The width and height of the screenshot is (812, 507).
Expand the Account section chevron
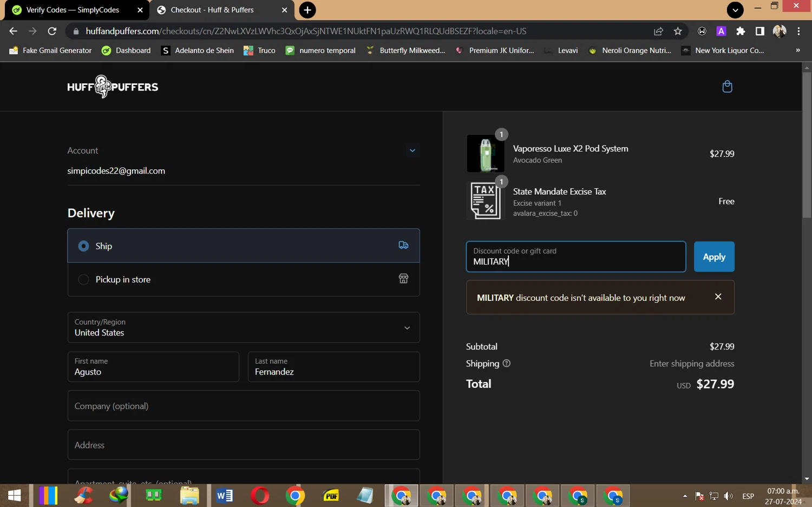(412, 150)
